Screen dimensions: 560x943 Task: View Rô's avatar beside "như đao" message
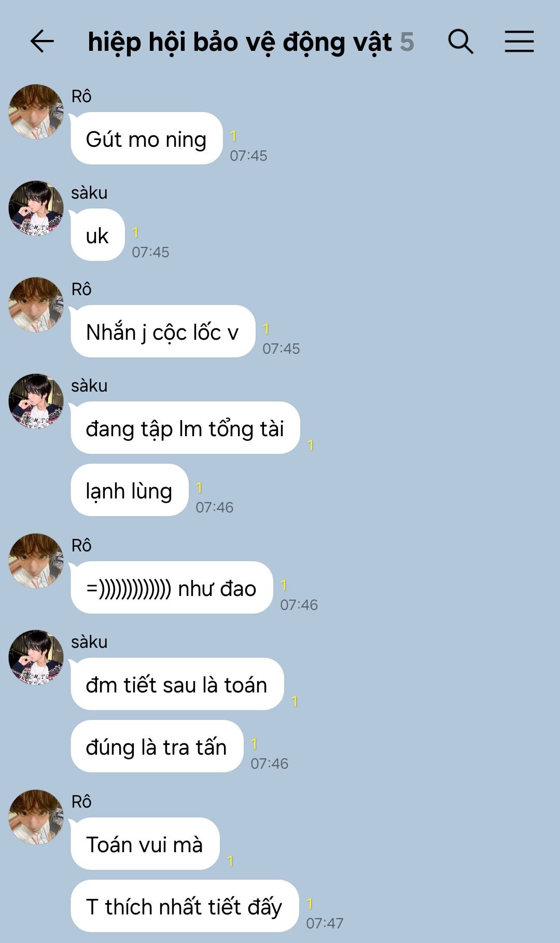(x=36, y=561)
